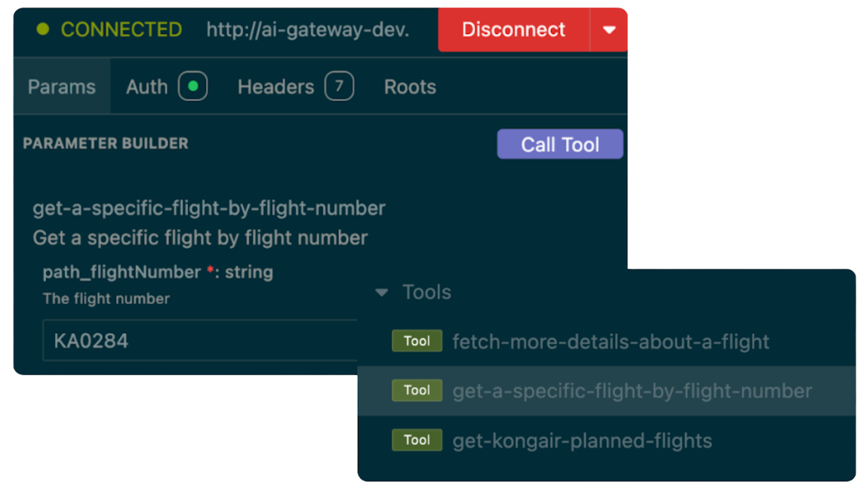Switch to the Roots tab
Screen dimensions: 868x488
pyautogui.click(x=410, y=86)
